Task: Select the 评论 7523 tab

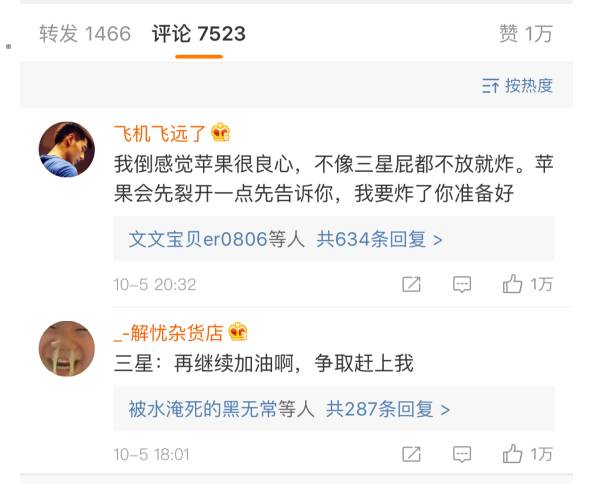Action: [199, 34]
